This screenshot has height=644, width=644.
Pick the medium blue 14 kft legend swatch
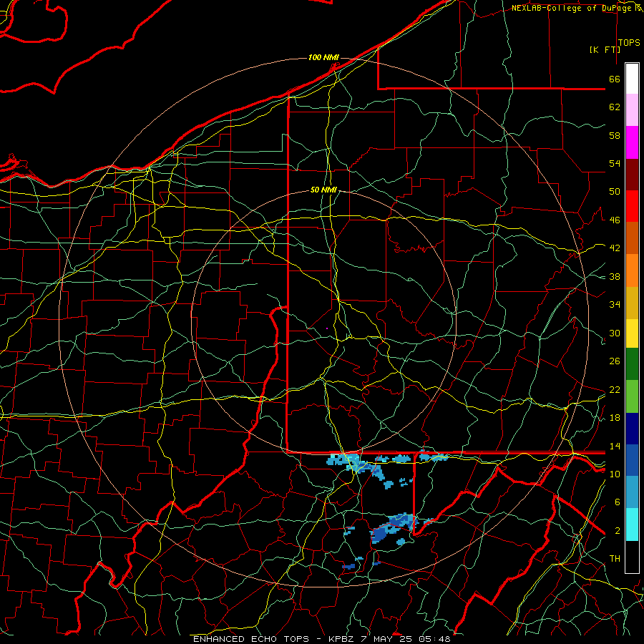(x=632, y=460)
